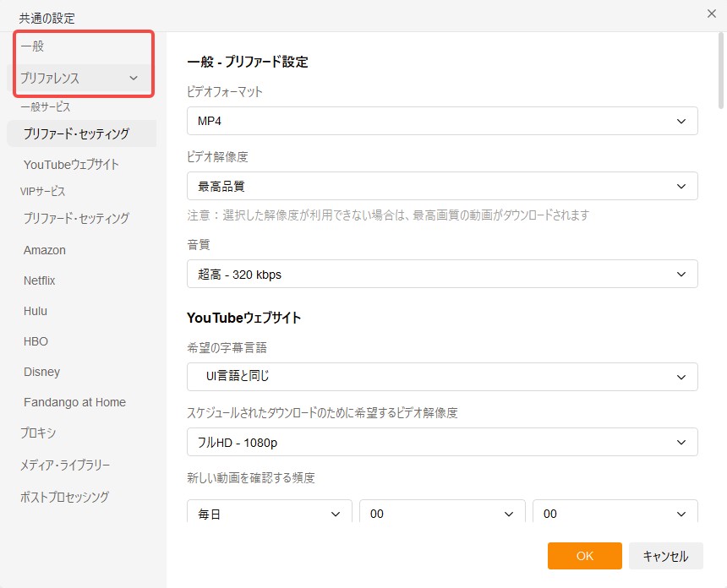Viewport: 727px width, 588px height.
Task: Dismiss the dialog with キャンセル
Action: pyautogui.click(x=665, y=556)
